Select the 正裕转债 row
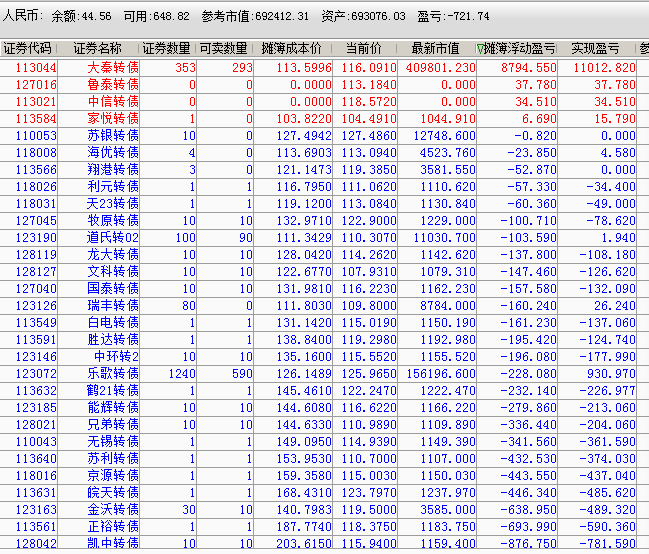Viewport: 649px width, 554px height. coord(324,526)
